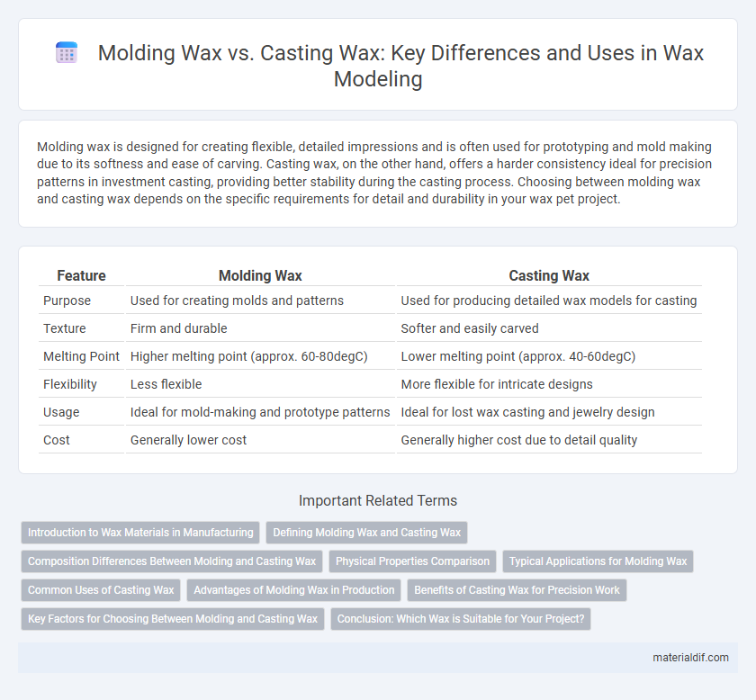Open 'Introduction to Wax Materials in Manufacturing' tag
Viewport: 756px width, 700px height.
[140, 533]
